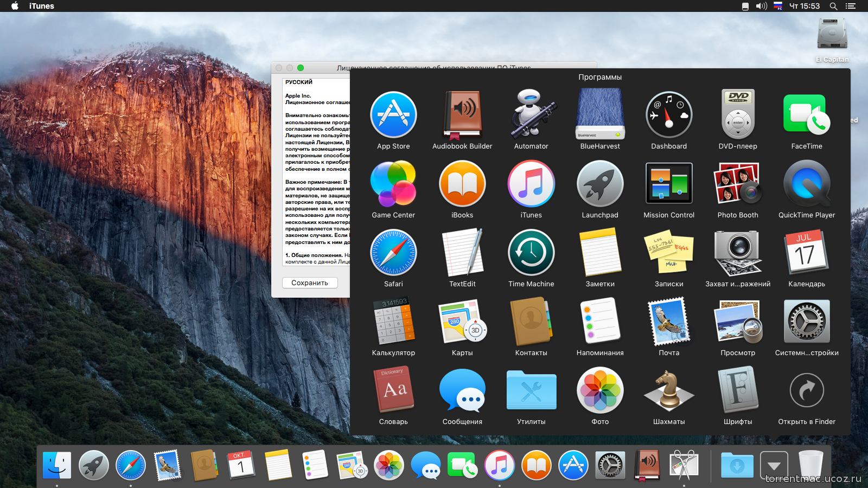
Task: Open QuickTime Player from Programs grid
Action: [x=807, y=184]
